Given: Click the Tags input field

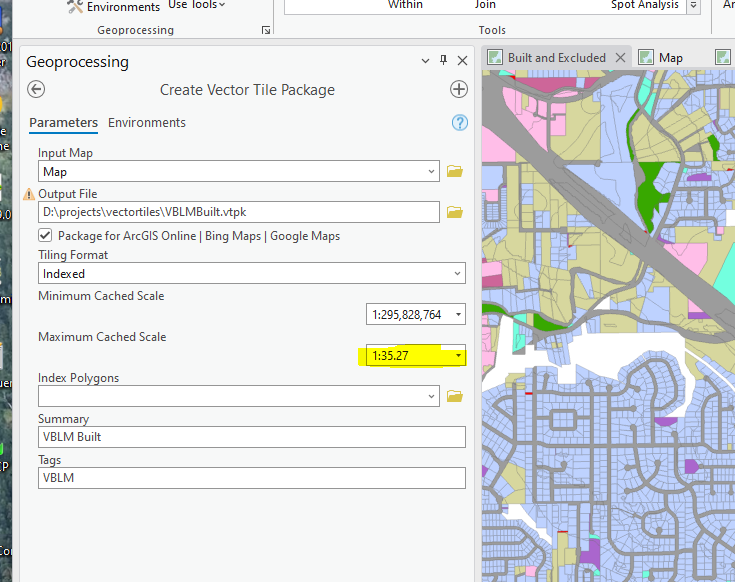Looking at the screenshot, I should [x=252, y=478].
